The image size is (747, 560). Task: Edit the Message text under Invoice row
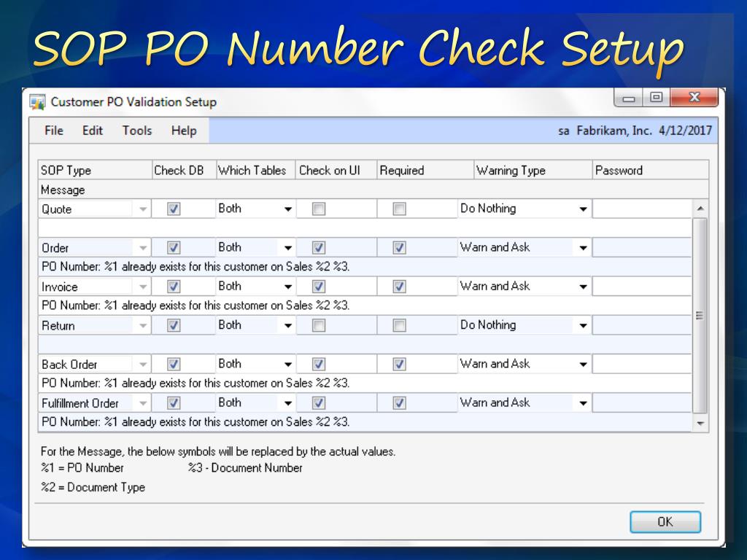(x=365, y=306)
